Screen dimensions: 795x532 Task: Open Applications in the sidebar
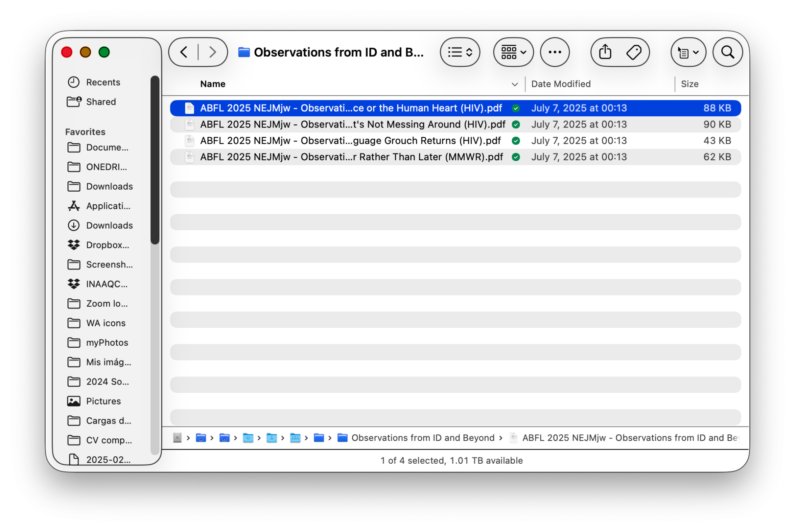[108, 206]
